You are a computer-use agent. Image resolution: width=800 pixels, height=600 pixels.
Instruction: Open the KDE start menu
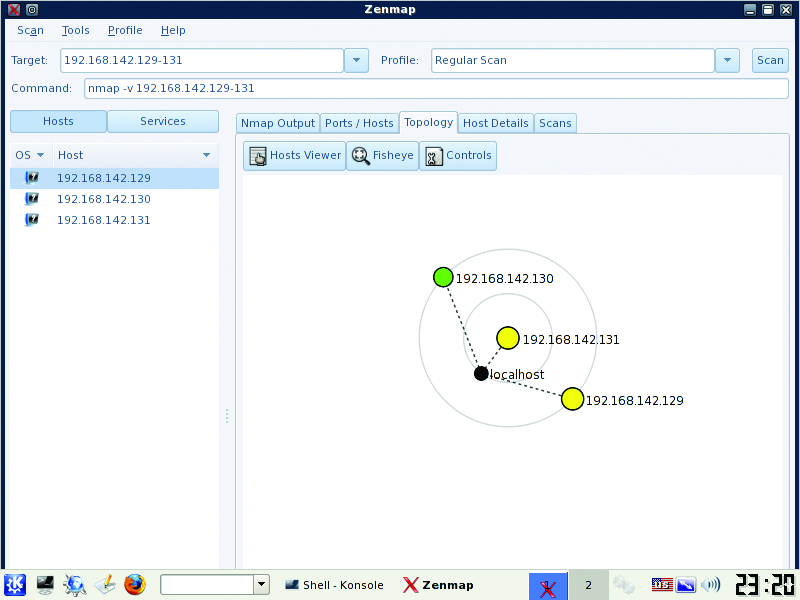(15, 585)
